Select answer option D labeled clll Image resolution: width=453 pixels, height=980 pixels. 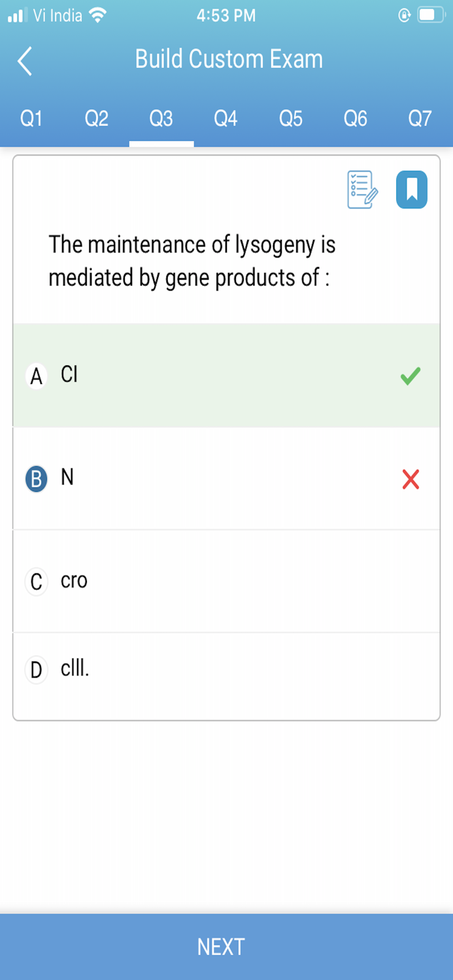click(196, 668)
